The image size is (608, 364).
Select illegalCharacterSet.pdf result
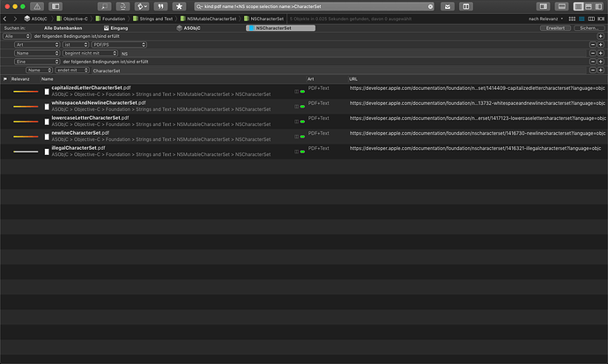(x=304, y=152)
